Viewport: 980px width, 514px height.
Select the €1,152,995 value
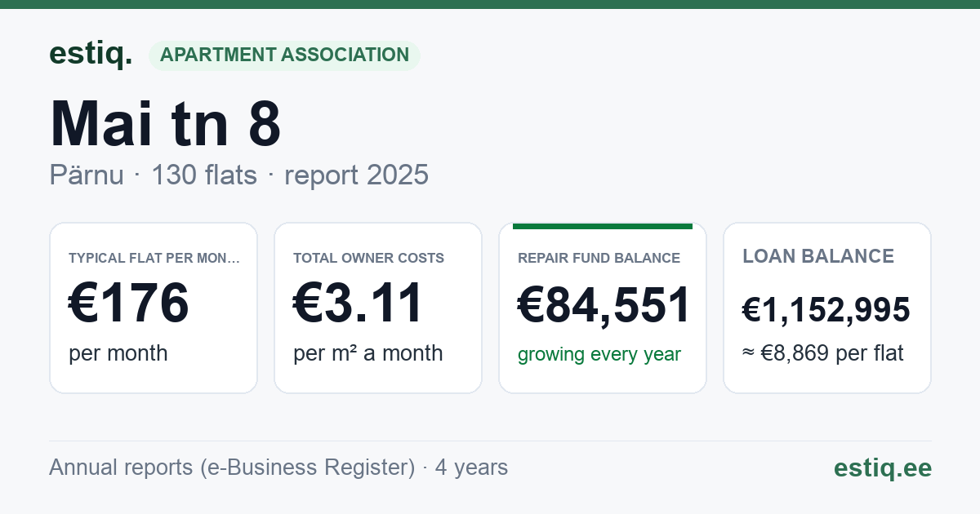[x=826, y=310]
